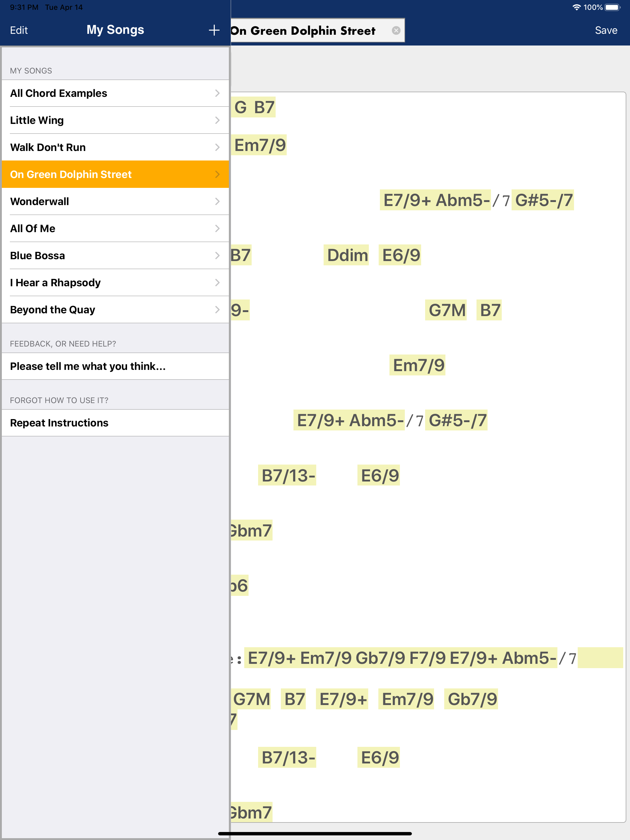The width and height of the screenshot is (630, 840).
Task: Open Wonderwall song
Action: click(115, 201)
